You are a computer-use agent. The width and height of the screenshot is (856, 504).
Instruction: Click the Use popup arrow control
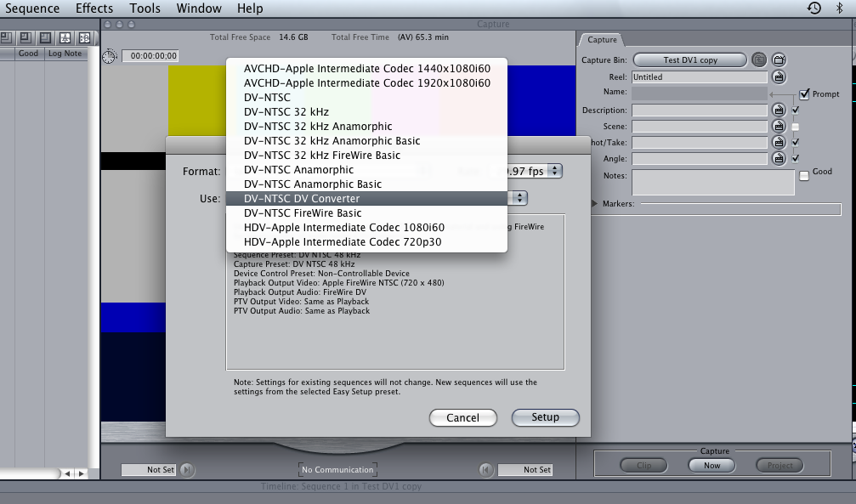[x=519, y=198]
